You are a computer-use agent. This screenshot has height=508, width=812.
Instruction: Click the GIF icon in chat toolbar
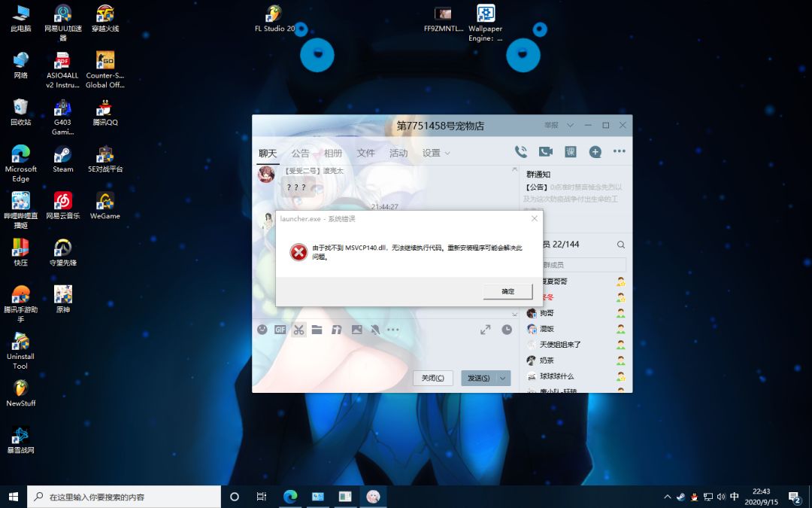[280, 330]
